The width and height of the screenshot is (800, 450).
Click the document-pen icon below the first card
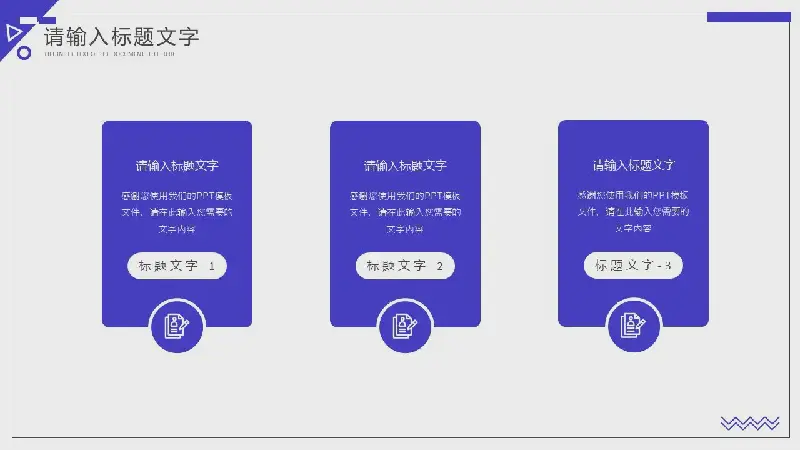coord(177,325)
